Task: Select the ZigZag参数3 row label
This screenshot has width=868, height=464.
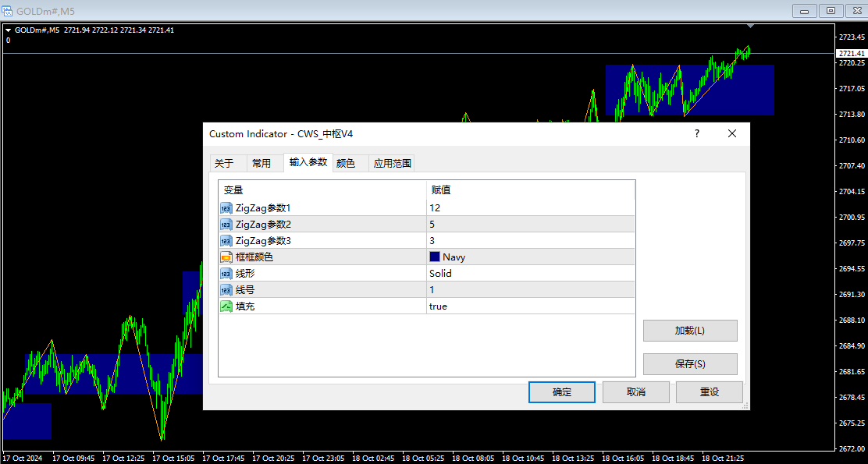Action: click(263, 241)
